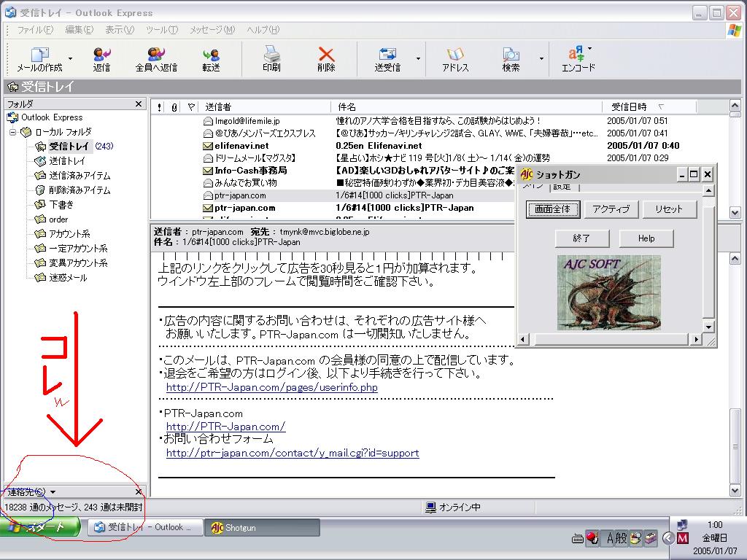Click the 印刷 (print) toolbar icon
This screenshot has height=560, width=747.
coord(271,60)
